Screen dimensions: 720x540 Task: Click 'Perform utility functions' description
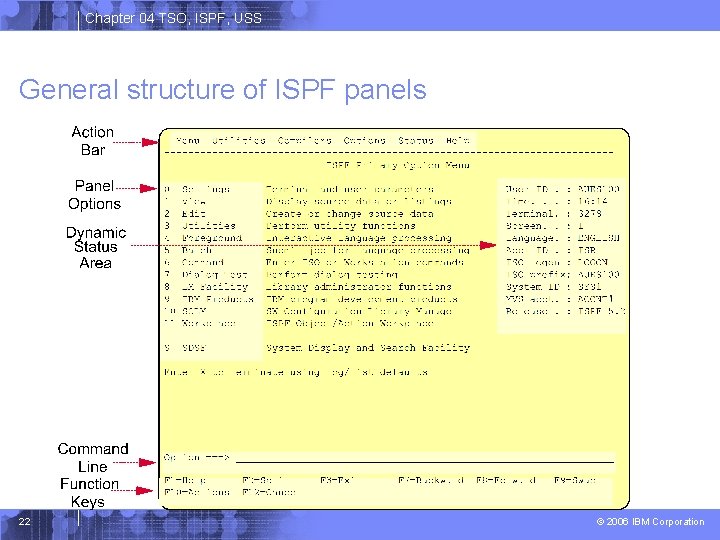(x=341, y=226)
